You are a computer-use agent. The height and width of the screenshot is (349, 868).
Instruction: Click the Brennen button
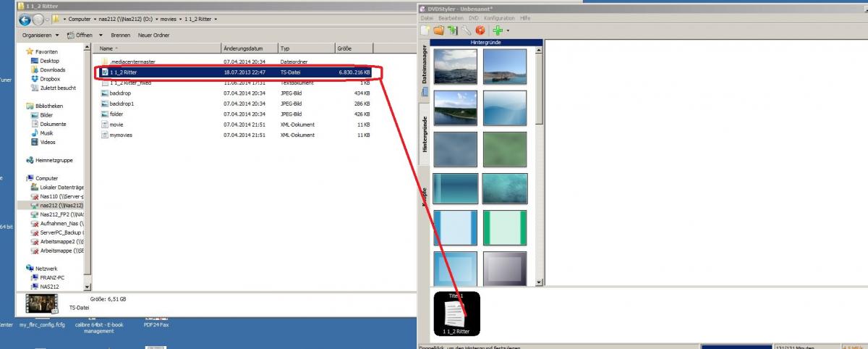[x=120, y=35]
